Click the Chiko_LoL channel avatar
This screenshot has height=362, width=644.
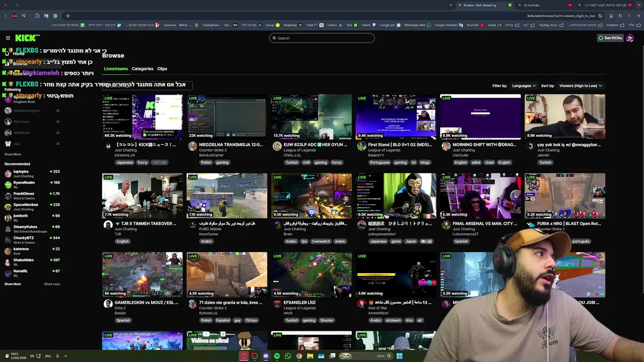tap(277, 146)
